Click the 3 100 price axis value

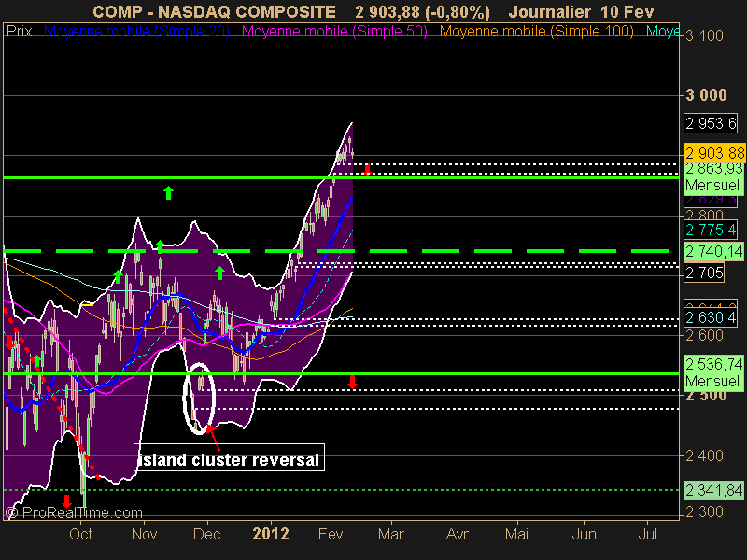point(704,35)
